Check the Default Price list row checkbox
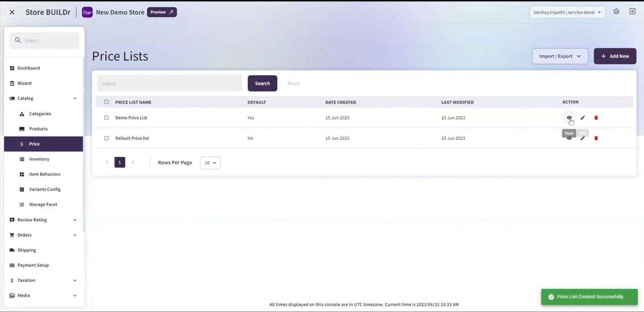Image resolution: width=644 pixels, height=312 pixels. tap(106, 138)
